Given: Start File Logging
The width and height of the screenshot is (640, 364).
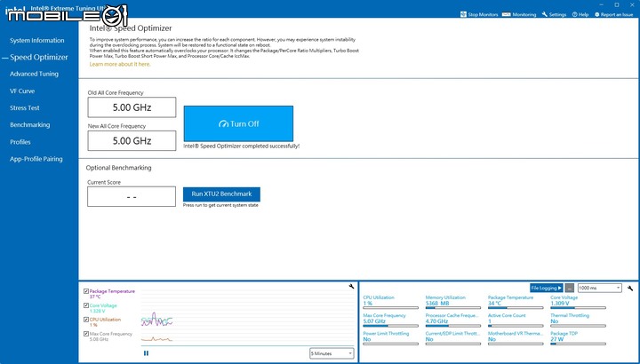Looking at the screenshot, I should pyautogui.click(x=546, y=288).
